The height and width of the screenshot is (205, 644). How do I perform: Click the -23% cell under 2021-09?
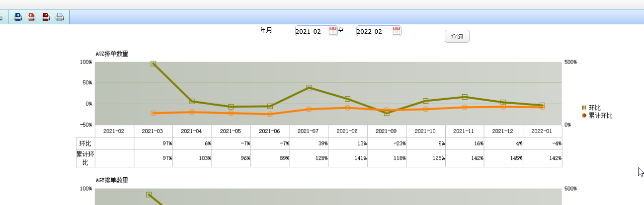pos(387,143)
